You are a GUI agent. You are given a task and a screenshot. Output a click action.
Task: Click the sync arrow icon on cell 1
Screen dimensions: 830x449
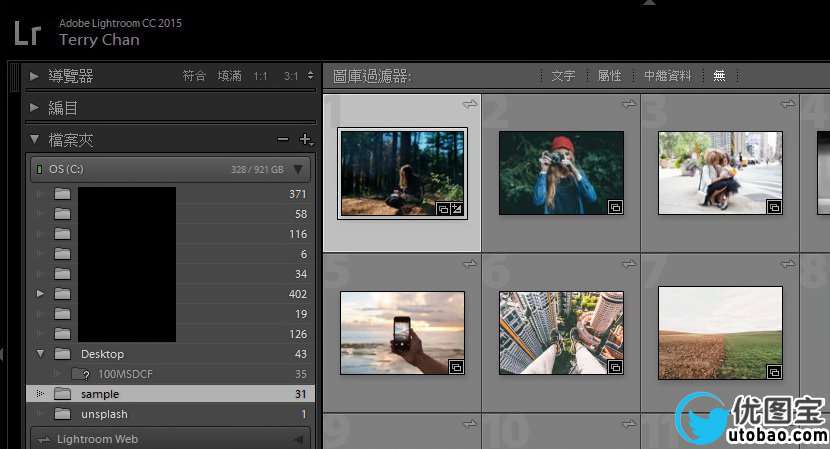pyautogui.click(x=470, y=104)
